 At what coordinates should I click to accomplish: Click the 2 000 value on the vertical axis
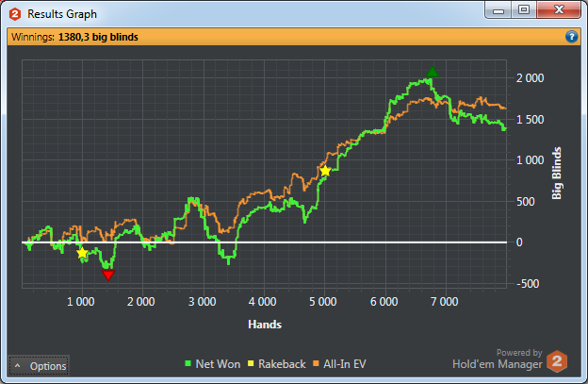click(x=530, y=78)
